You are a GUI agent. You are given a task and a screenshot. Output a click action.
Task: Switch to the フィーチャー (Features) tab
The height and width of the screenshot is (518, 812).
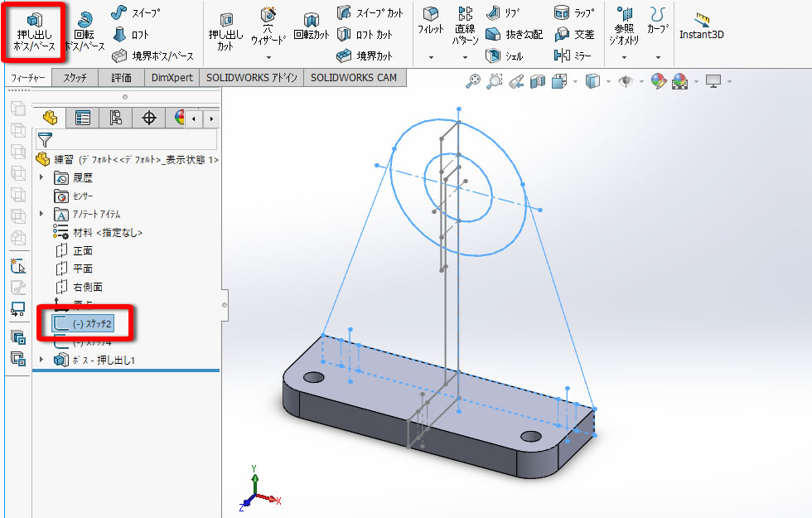pyautogui.click(x=28, y=78)
